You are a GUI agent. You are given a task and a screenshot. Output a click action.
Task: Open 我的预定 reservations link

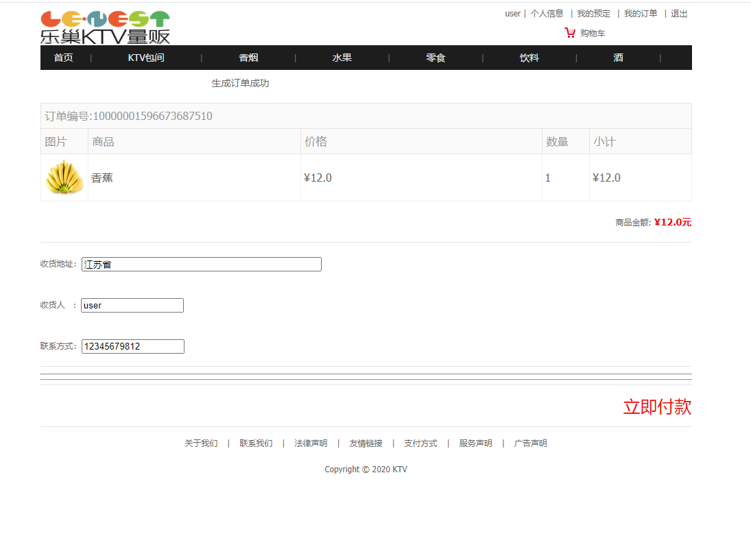(x=593, y=14)
